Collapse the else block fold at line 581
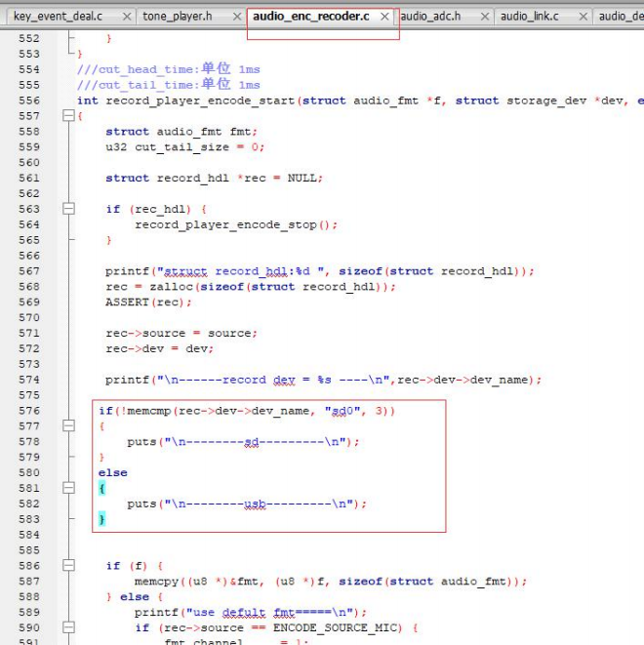The height and width of the screenshot is (645, 644). pos(68,488)
